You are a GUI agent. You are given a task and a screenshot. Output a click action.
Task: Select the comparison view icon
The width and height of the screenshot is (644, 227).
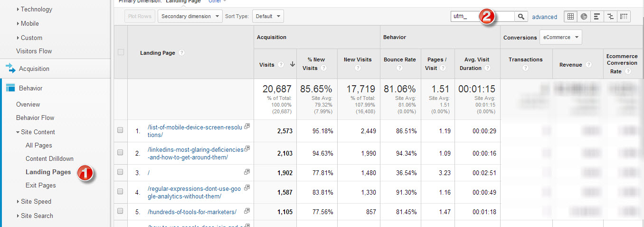point(610,17)
